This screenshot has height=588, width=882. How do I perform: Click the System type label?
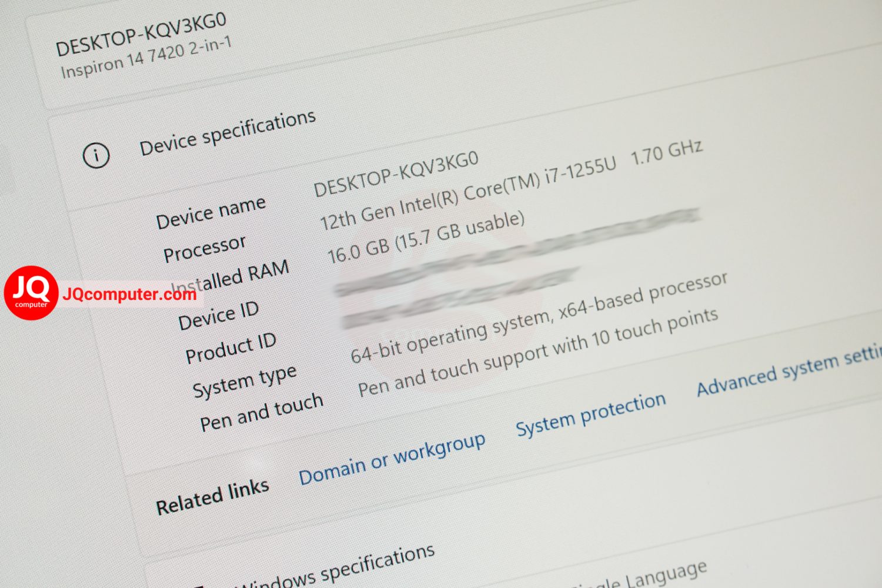pyautogui.click(x=245, y=380)
